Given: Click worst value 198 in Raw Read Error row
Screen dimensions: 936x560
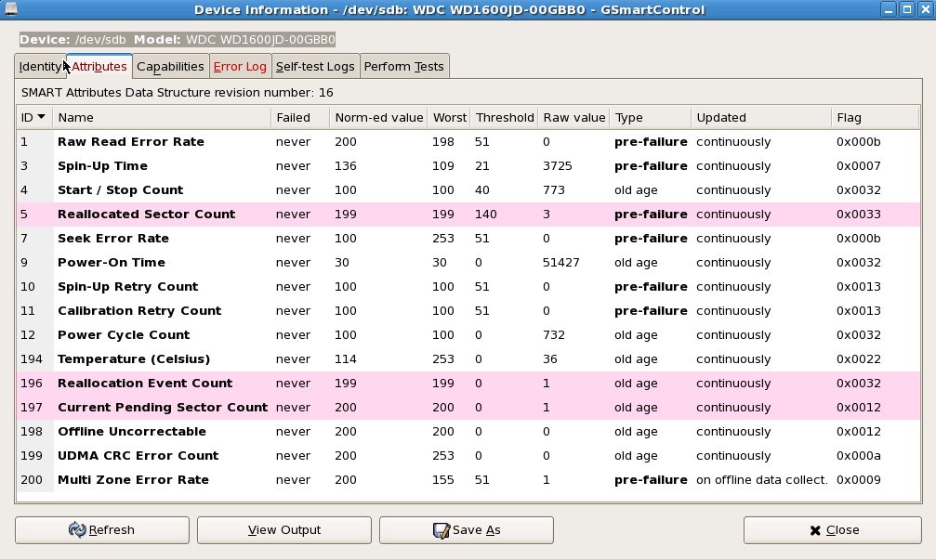Looking at the screenshot, I should 443,142.
